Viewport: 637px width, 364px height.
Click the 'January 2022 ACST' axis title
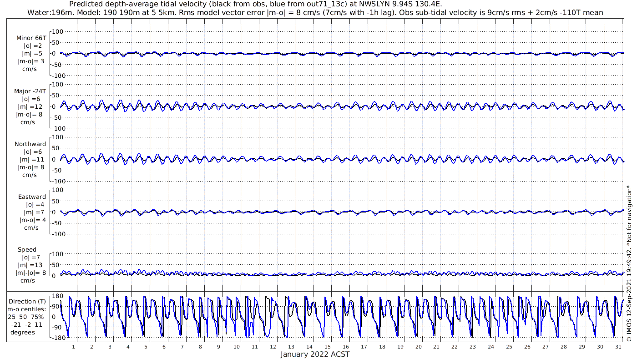point(315,354)
